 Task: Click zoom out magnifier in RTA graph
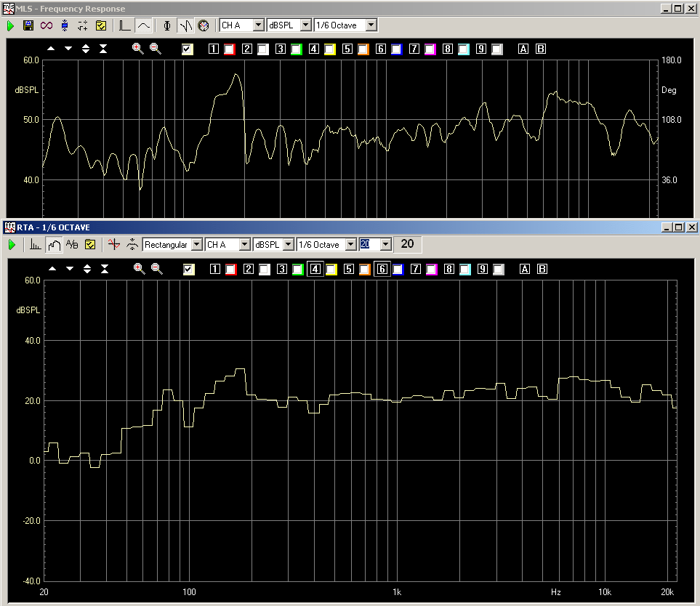157,269
